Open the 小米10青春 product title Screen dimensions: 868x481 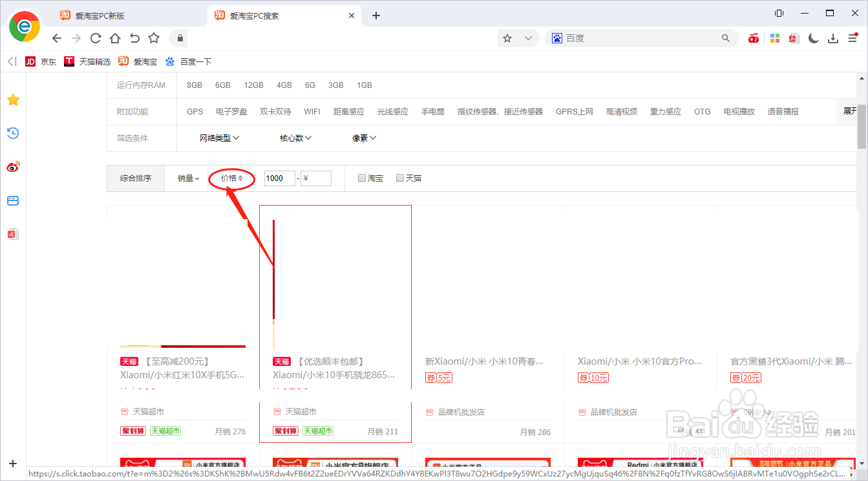484,361
